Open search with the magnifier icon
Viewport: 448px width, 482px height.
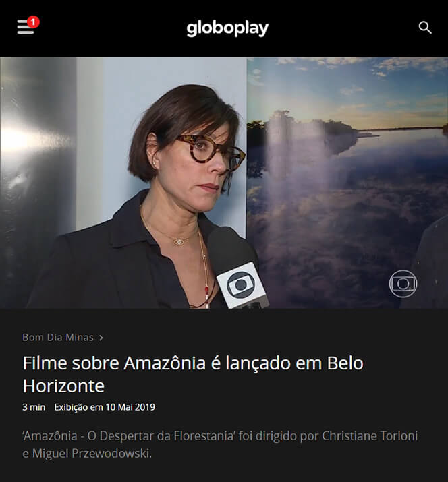[x=425, y=28]
